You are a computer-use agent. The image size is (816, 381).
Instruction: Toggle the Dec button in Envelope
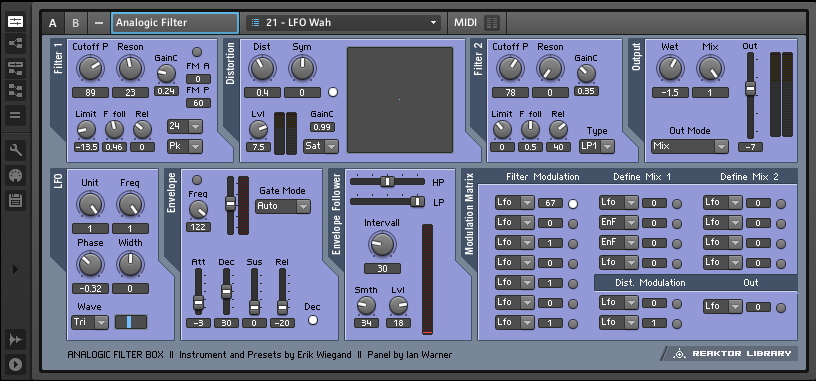(x=313, y=320)
